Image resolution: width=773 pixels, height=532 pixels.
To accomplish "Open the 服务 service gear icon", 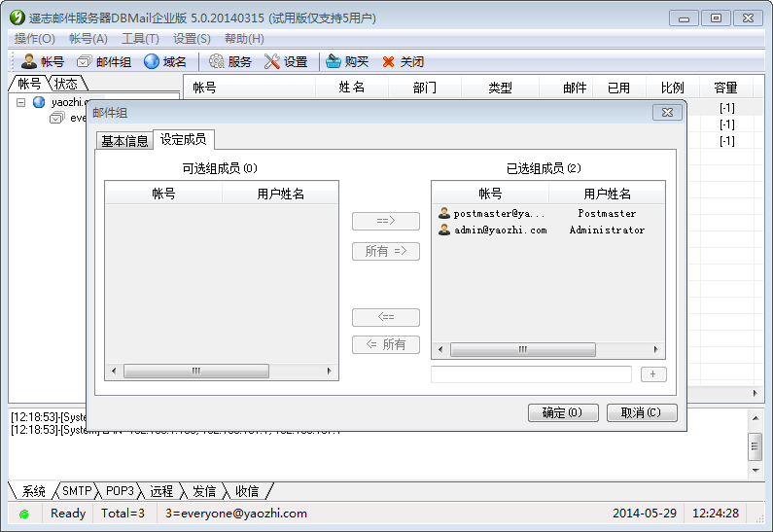I will coord(216,61).
